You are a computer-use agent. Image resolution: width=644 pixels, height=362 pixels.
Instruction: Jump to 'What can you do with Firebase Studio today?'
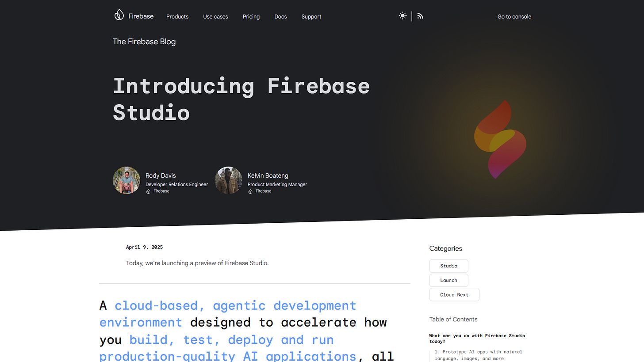(477, 339)
